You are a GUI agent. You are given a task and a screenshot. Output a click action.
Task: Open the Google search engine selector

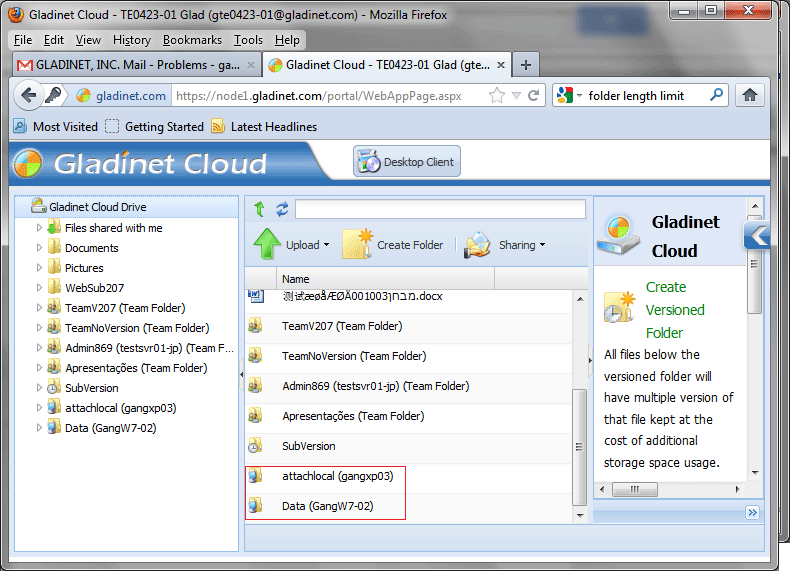point(570,95)
